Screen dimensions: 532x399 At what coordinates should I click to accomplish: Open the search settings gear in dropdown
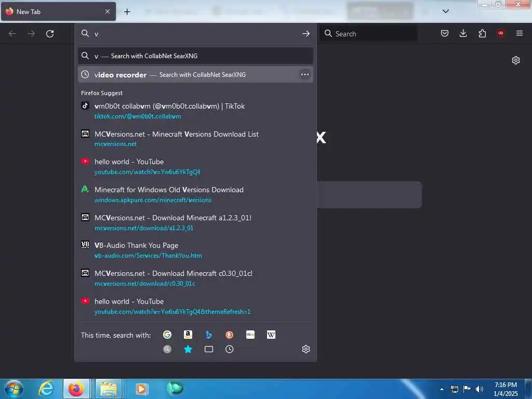[x=305, y=349]
